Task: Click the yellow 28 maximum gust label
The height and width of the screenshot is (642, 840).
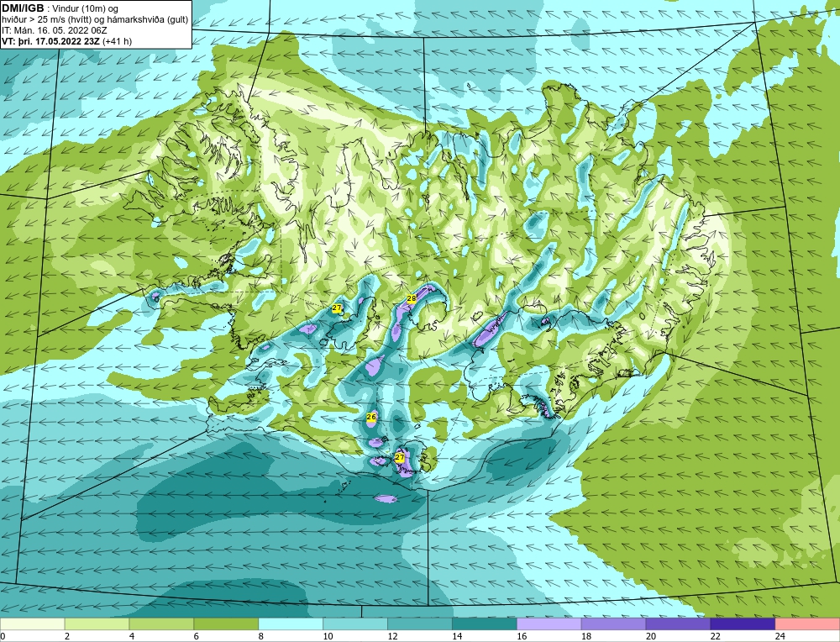Action: (x=412, y=298)
